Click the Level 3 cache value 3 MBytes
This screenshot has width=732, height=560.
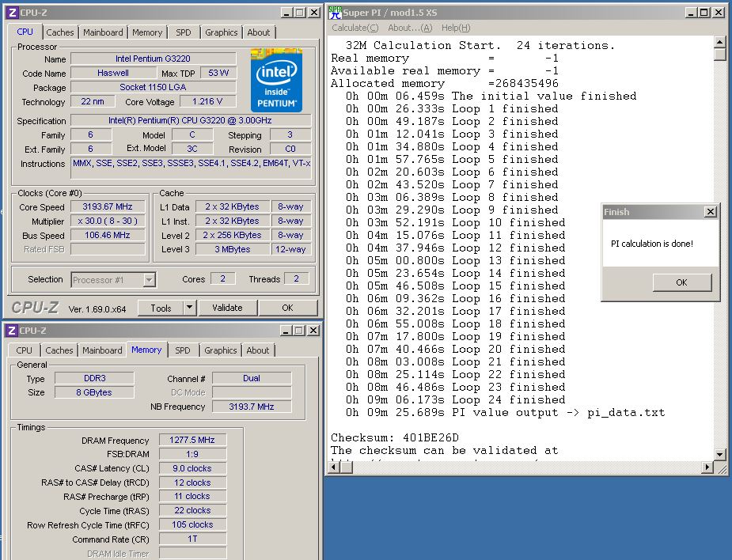pyautogui.click(x=233, y=249)
